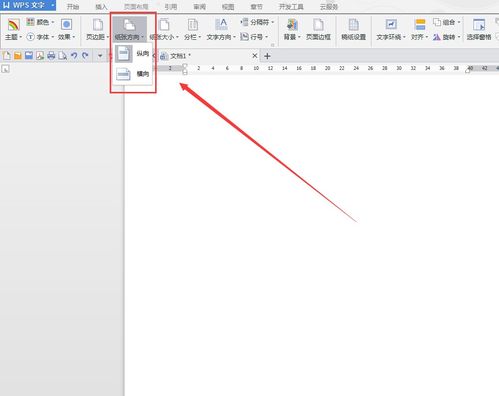499x396 pixels.
Task: Toggle the 行号 line numbers option
Action: point(254,37)
